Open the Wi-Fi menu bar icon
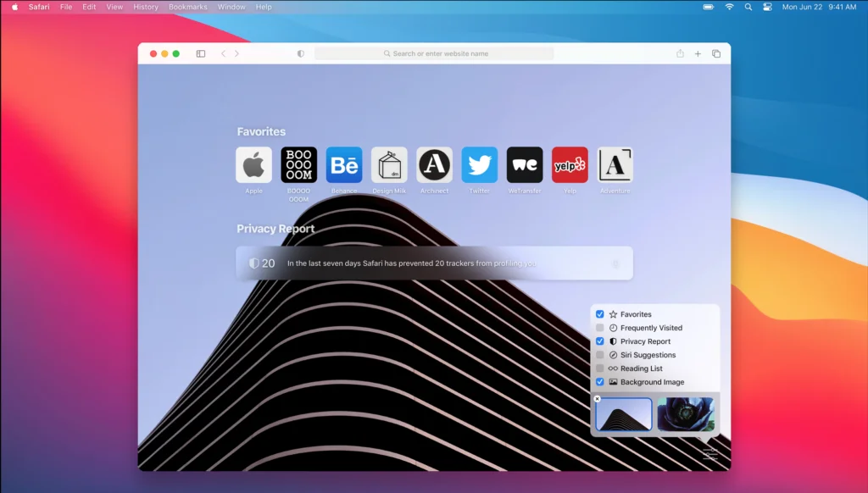Viewport: 868px width, 493px height. 730,7
